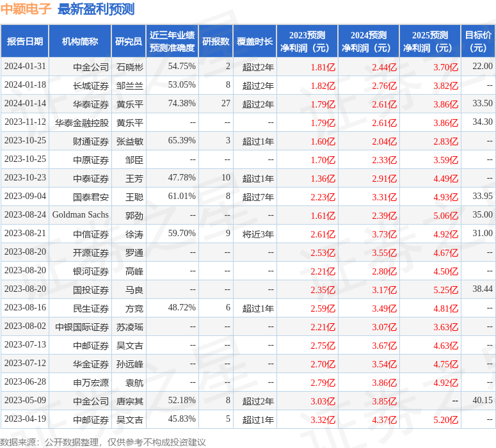Screen dimensions: 496x448
Task: Click researcher name 方竞
Action: coord(134,308)
